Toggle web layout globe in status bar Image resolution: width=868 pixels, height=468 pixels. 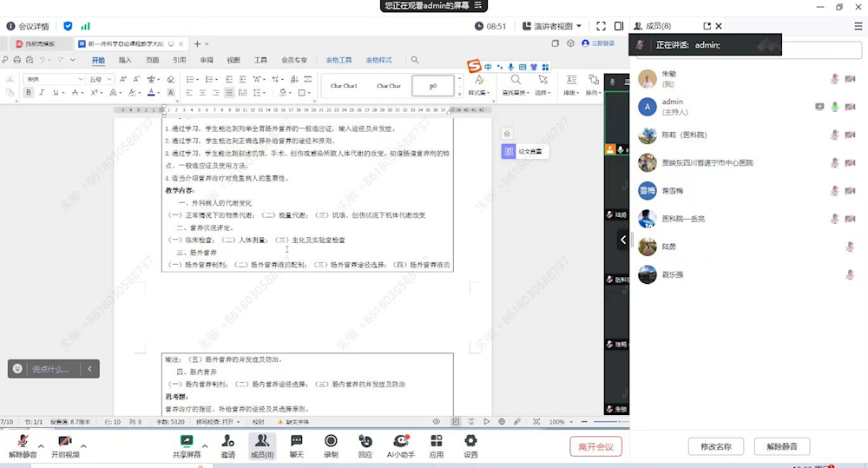coord(502,421)
